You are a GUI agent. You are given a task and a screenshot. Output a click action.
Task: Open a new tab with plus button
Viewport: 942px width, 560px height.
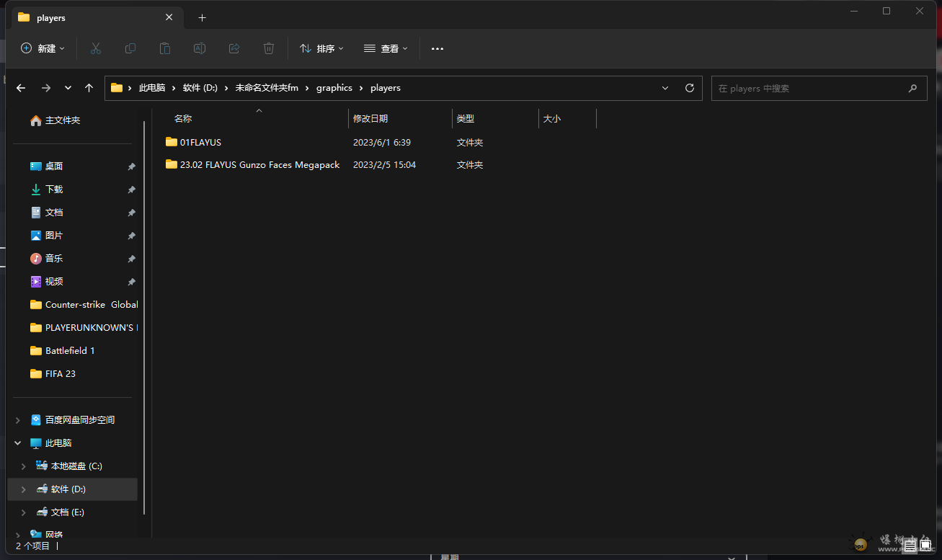[202, 17]
